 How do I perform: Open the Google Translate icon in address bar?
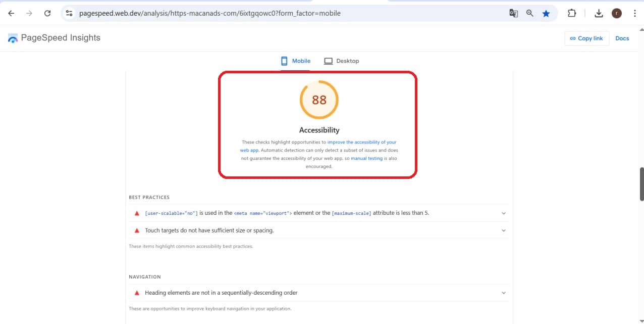click(513, 13)
